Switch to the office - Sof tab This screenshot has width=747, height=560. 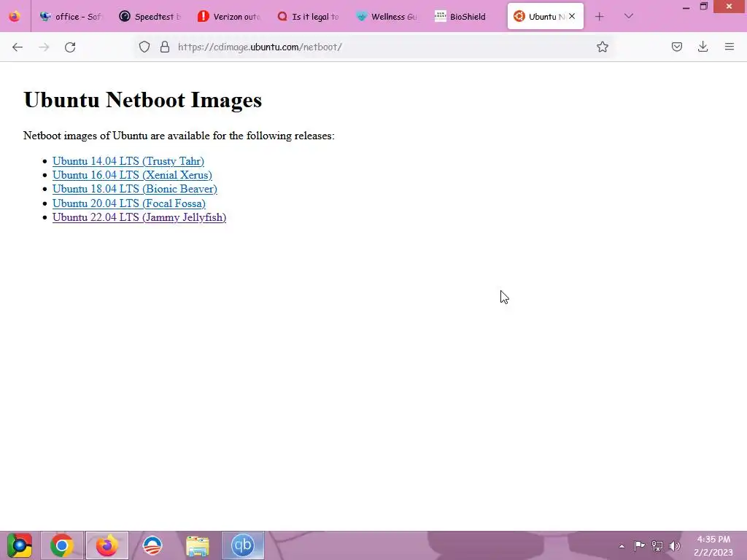pos(71,17)
